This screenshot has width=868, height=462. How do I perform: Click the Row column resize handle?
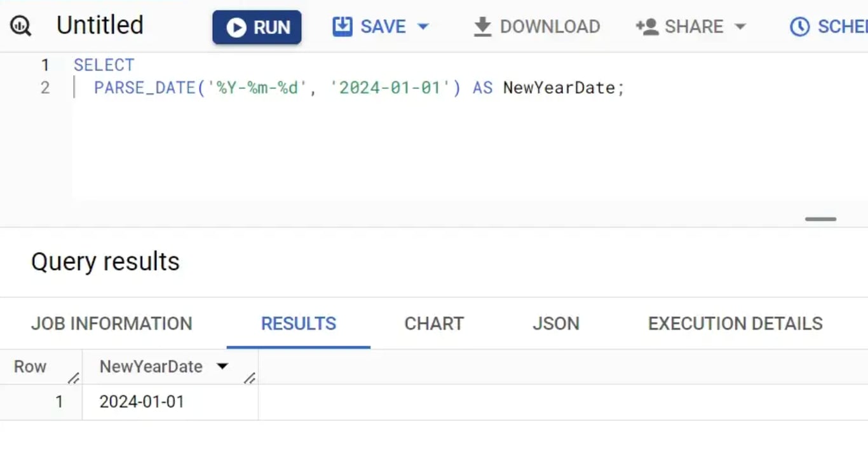click(x=74, y=378)
